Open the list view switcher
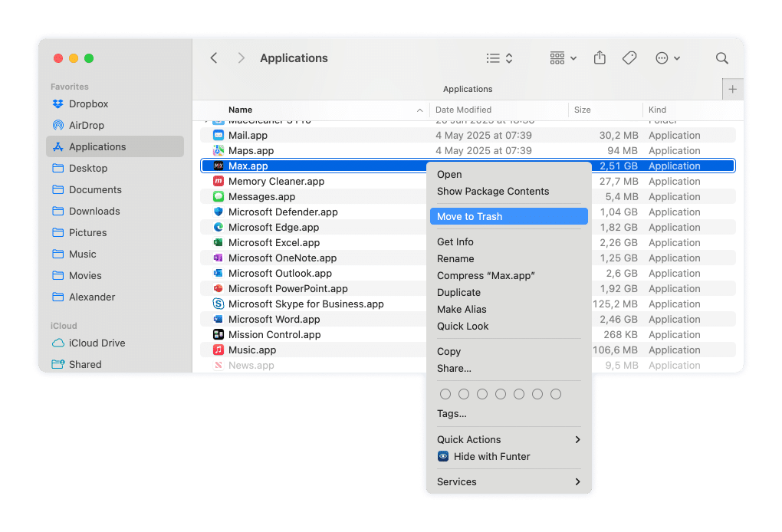Image resolution: width=782 pixels, height=532 pixels. [x=499, y=58]
